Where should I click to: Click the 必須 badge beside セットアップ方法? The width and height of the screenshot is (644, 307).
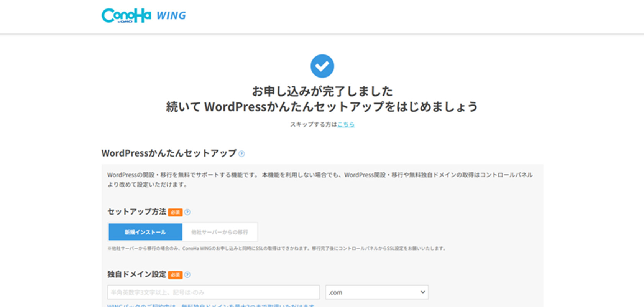point(175,212)
